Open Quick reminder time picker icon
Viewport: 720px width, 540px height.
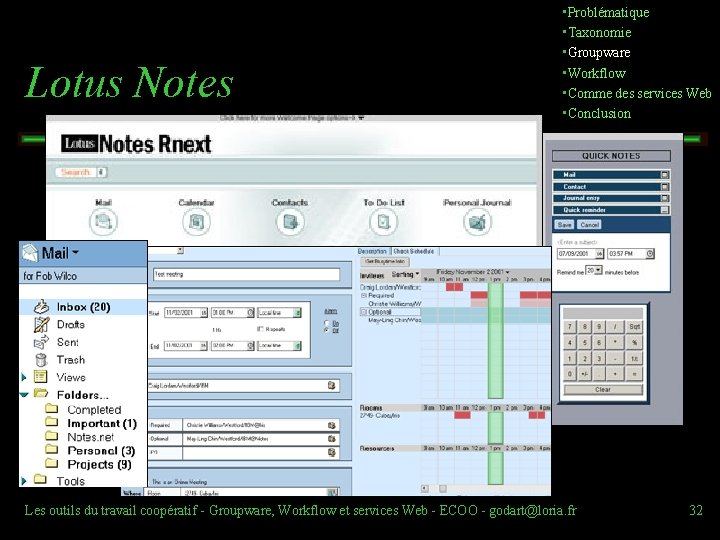point(650,253)
